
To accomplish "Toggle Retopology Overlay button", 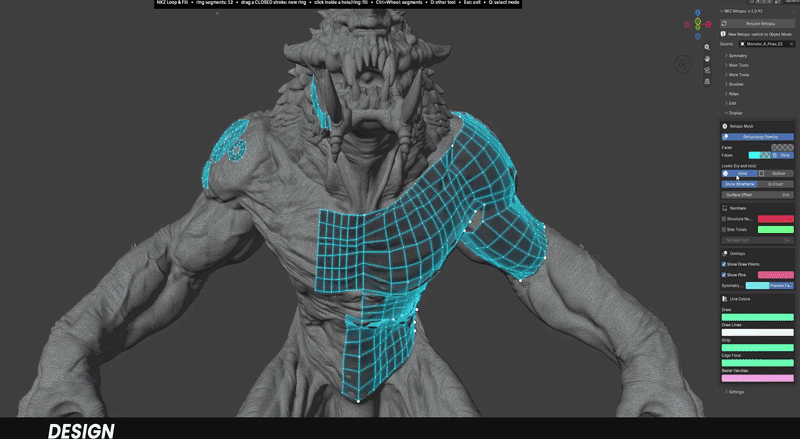I will [758, 137].
